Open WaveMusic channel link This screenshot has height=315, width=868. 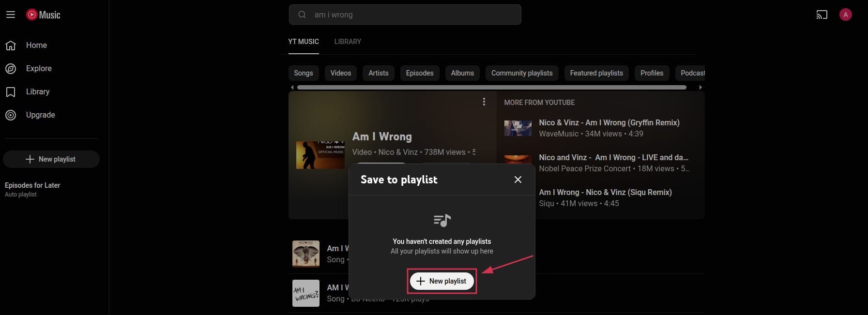559,134
